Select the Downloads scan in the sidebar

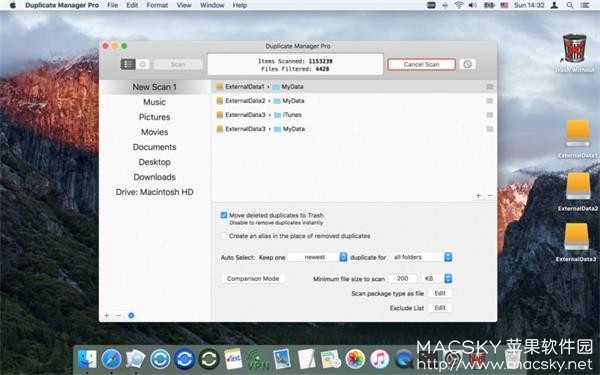coord(155,177)
